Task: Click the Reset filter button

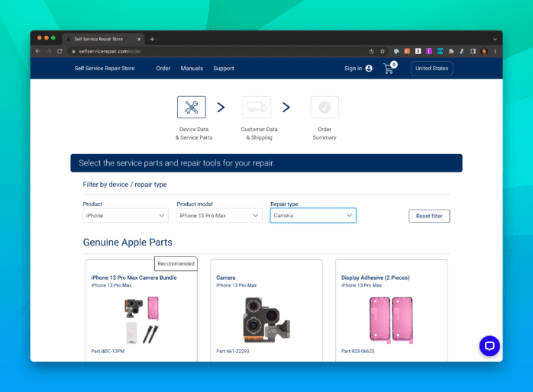Action: [x=429, y=217]
